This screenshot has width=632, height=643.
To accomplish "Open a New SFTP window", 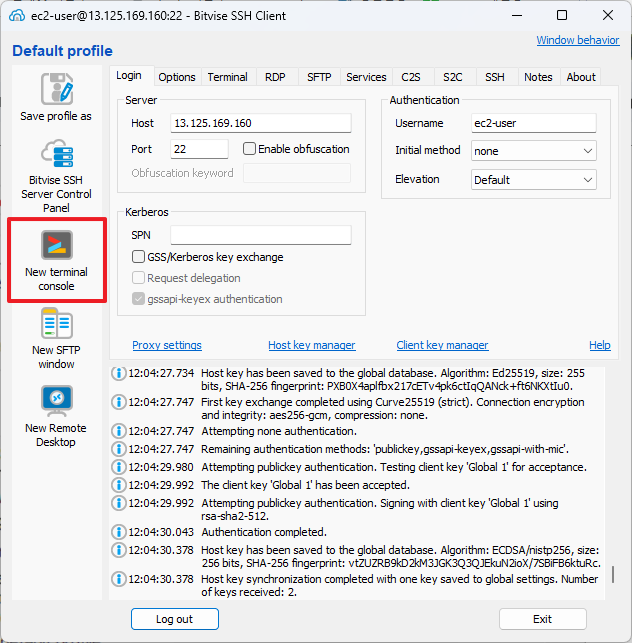I will (57, 338).
